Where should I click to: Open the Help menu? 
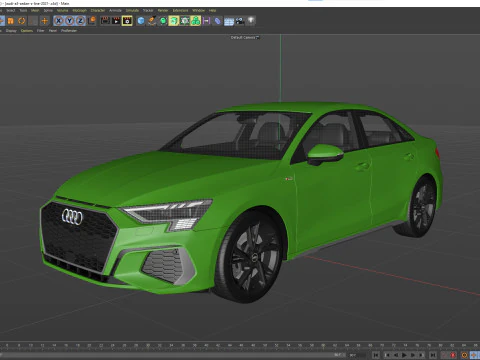coord(212,10)
